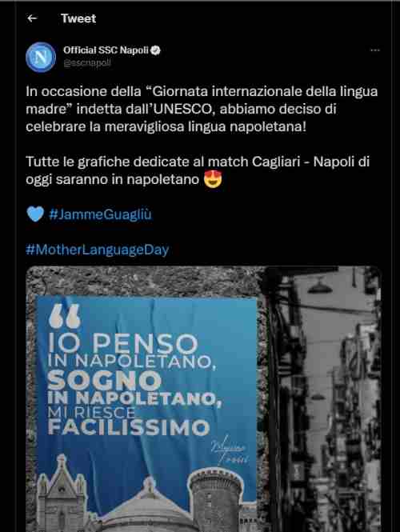Open the @sscnapoli handle link
This screenshot has width=400, height=532.
point(87,62)
